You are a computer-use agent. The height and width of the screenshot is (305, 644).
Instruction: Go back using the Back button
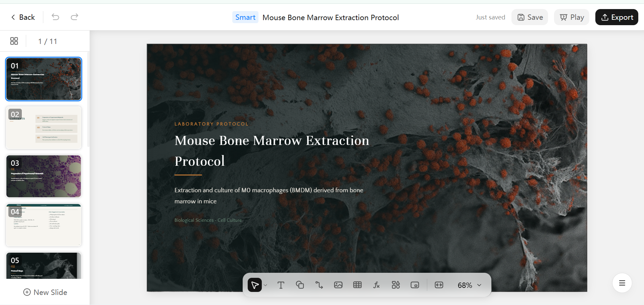(x=23, y=17)
